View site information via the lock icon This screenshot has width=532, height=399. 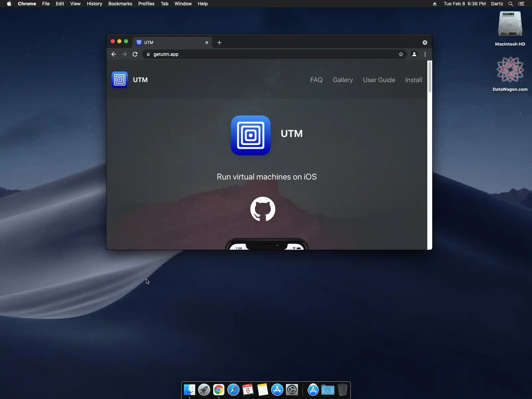pyautogui.click(x=148, y=54)
